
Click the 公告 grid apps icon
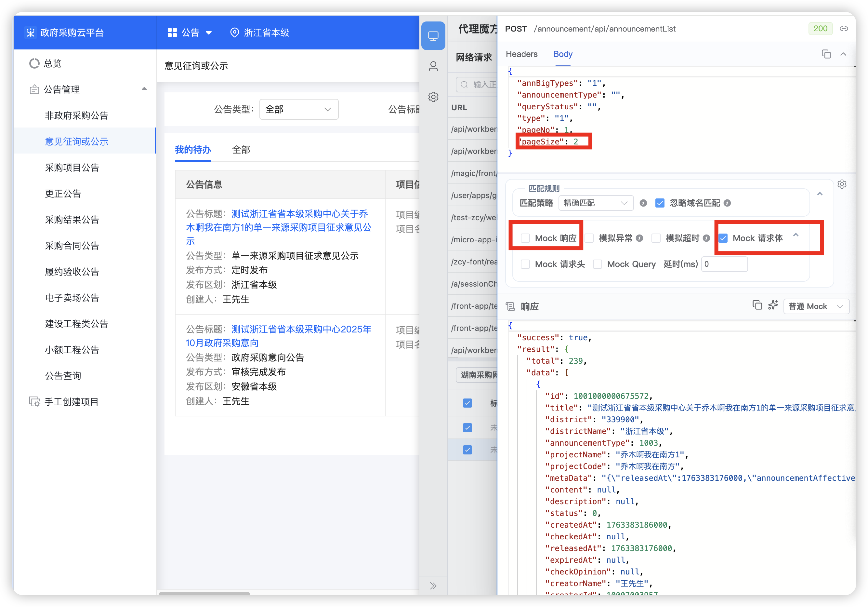click(x=172, y=33)
